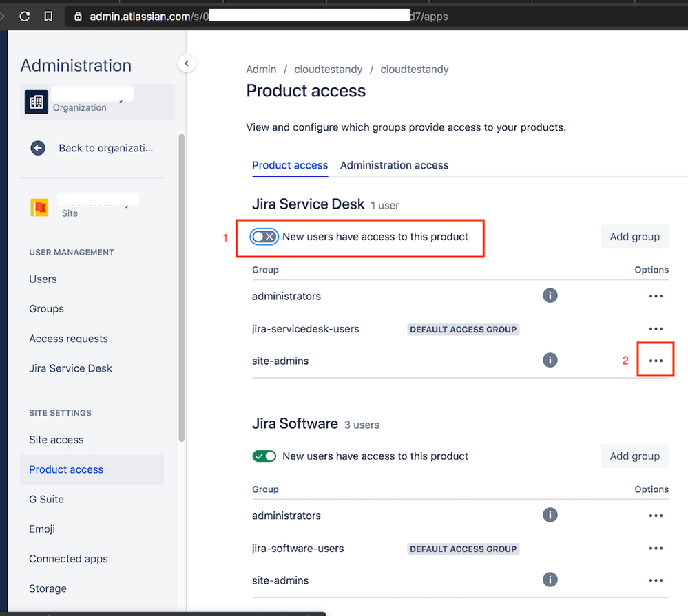Click the '1 user' count label
The width and height of the screenshot is (688, 616).
pyautogui.click(x=385, y=206)
